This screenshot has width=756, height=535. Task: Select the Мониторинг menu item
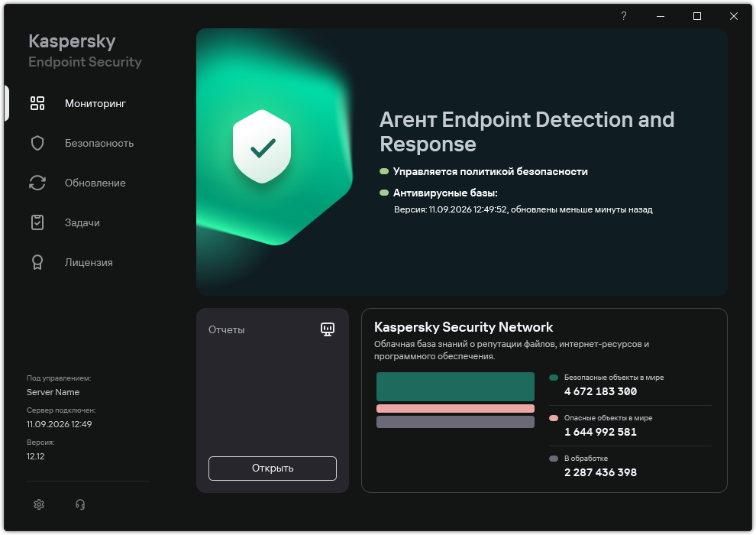95,104
